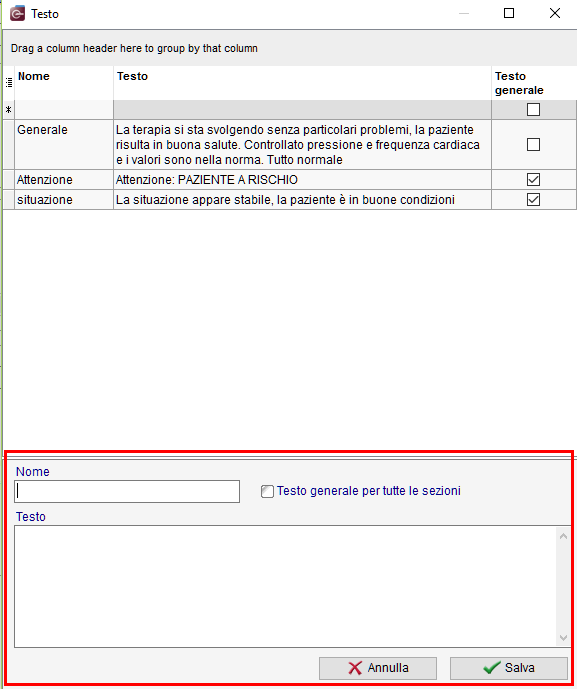Click scroll-down arrow in Testo text area
Viewport: 577px width, 689px height.
(x=563, y=638)
